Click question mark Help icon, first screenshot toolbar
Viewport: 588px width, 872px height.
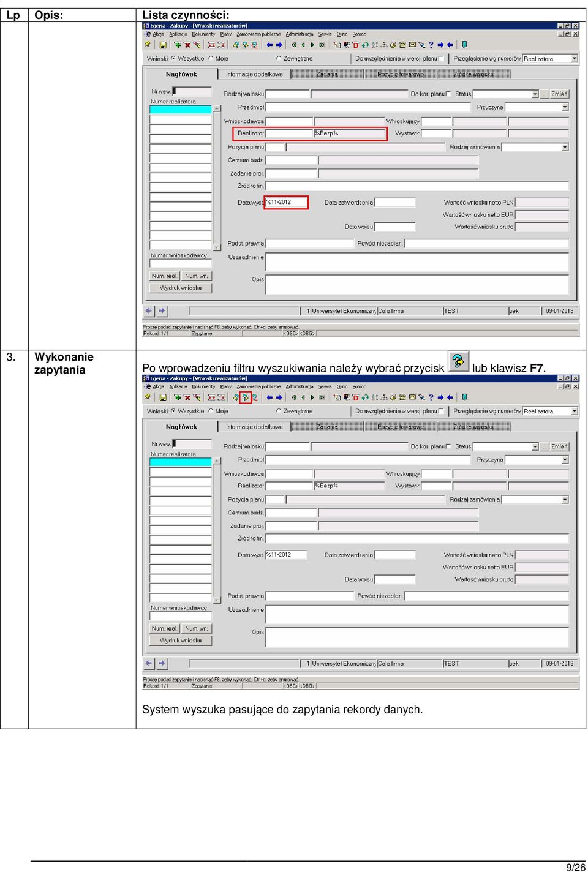pyautogui.click(x=431, y=45)
